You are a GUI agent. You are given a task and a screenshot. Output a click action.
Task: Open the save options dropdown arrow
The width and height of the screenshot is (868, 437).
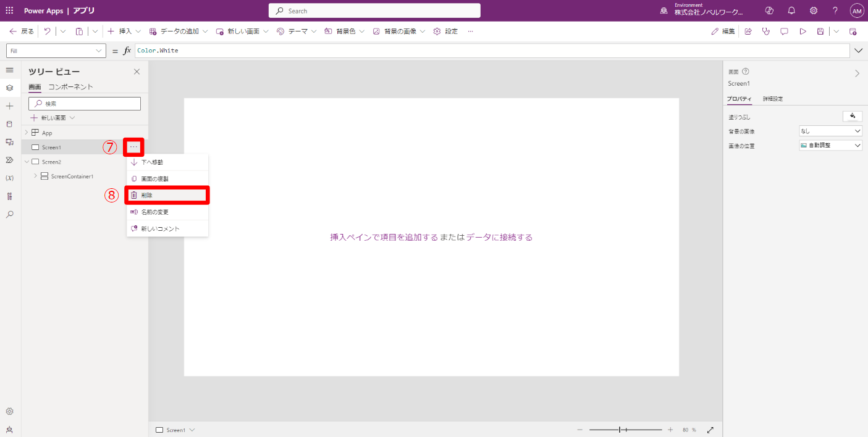point(836,31)
